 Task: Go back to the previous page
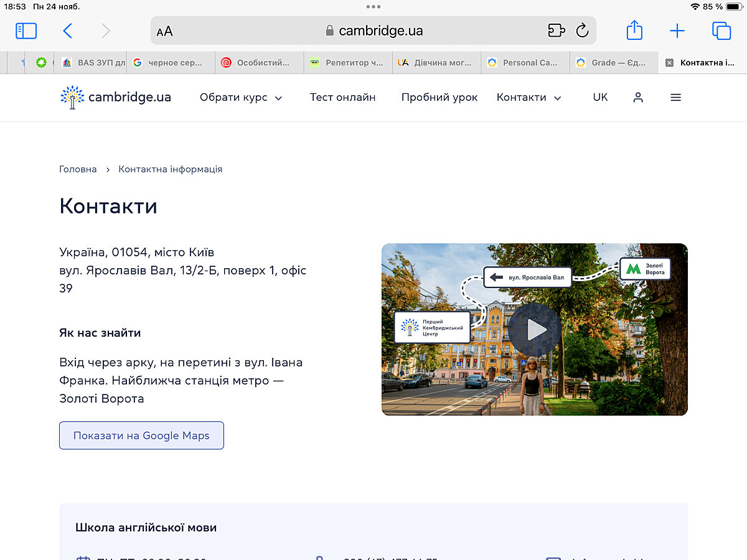68,30
